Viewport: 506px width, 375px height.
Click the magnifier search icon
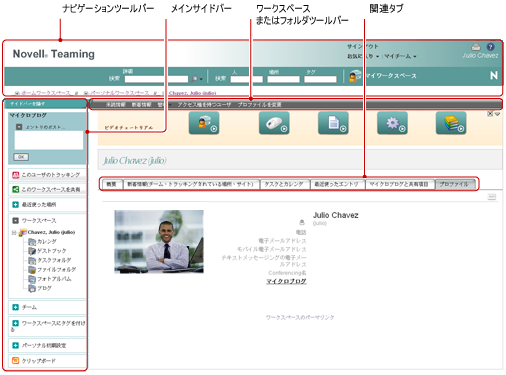(x=194, y=79)
